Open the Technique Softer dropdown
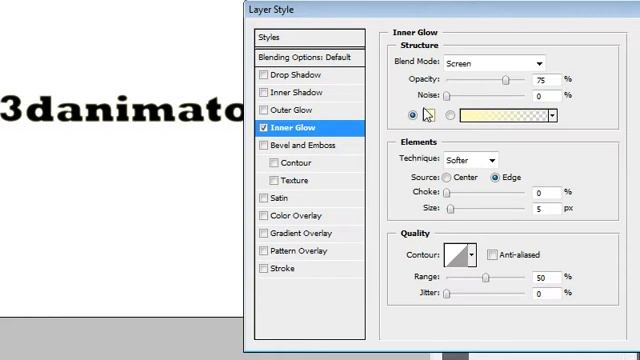This screenshot has width=640, height=360. pyautogui.click(x=471, y=160)
